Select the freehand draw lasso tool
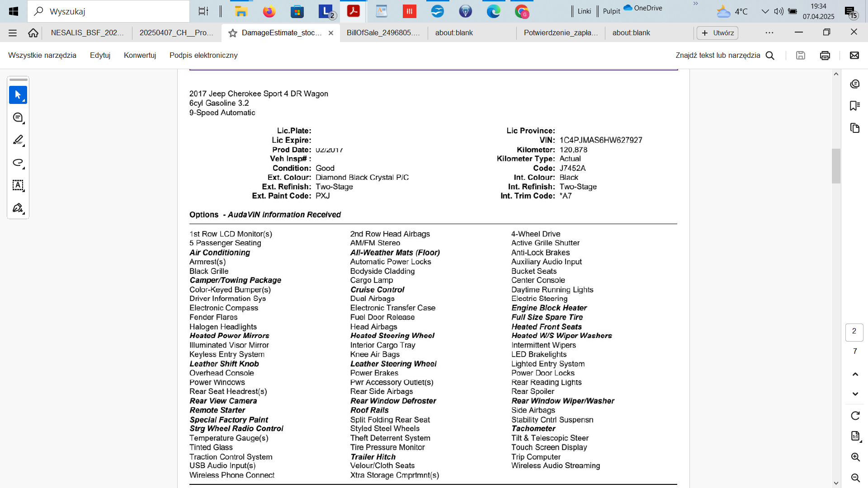 point(18,163)
